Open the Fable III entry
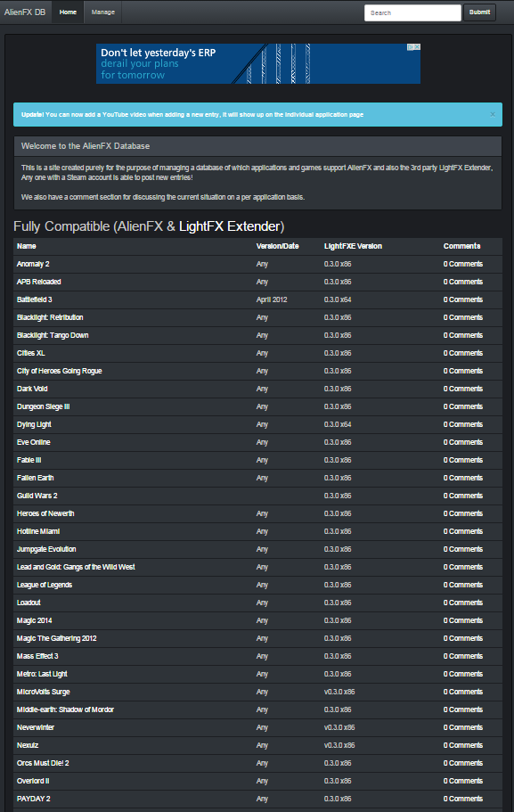 click(x=29, y=460)
